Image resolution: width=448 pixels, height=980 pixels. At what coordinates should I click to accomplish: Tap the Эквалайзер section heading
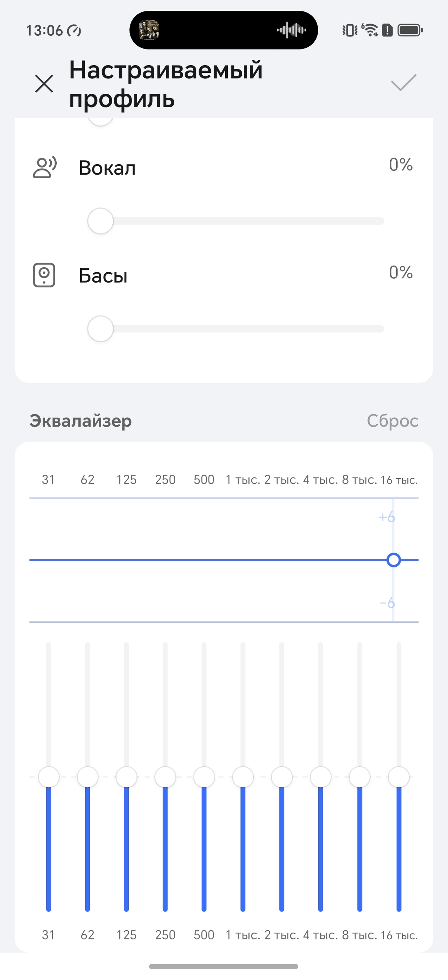point(81,421)
